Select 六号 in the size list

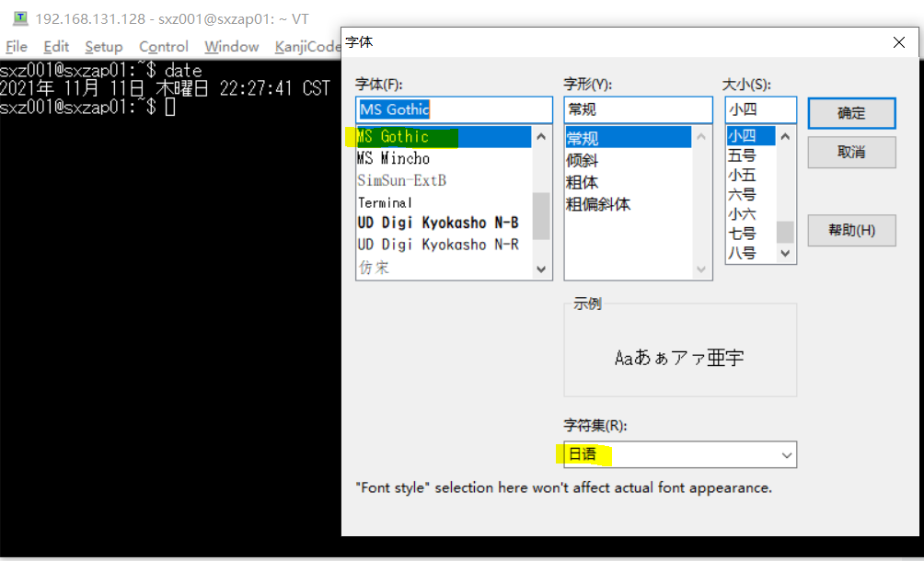pyautogui.click(x=751, y=194)
